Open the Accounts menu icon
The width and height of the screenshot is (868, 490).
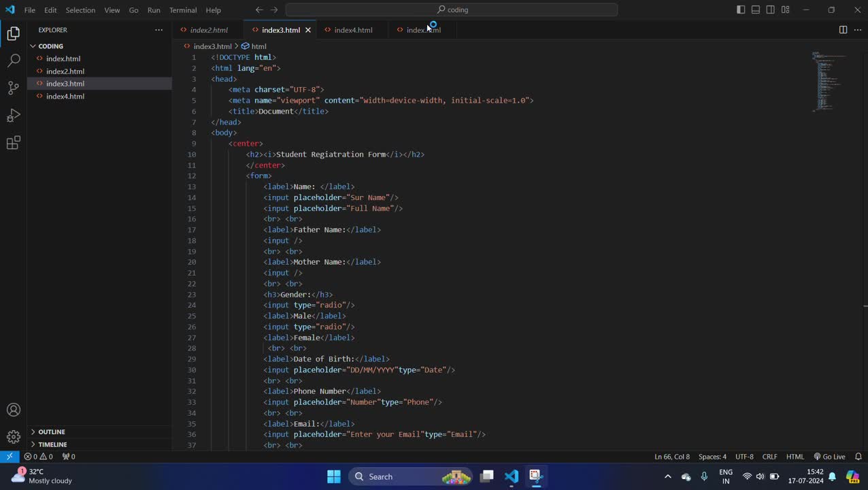pyautogui.click(x=14, y=410)
